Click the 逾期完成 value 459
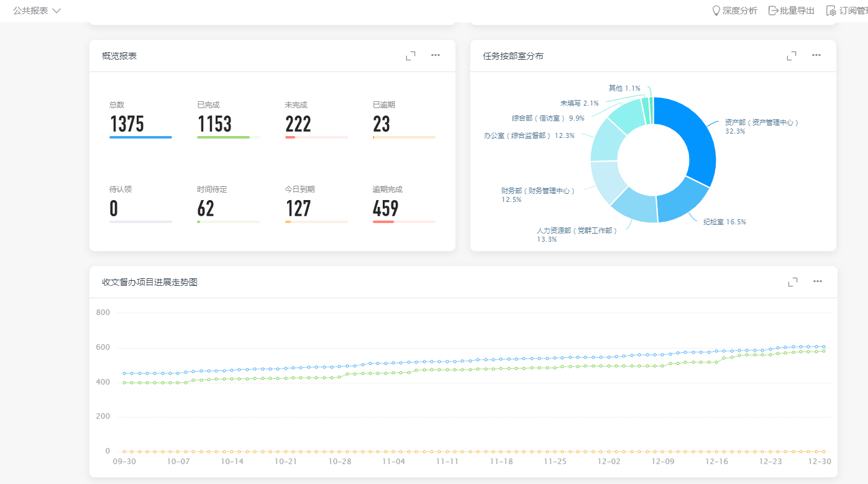 coord(386,209)
